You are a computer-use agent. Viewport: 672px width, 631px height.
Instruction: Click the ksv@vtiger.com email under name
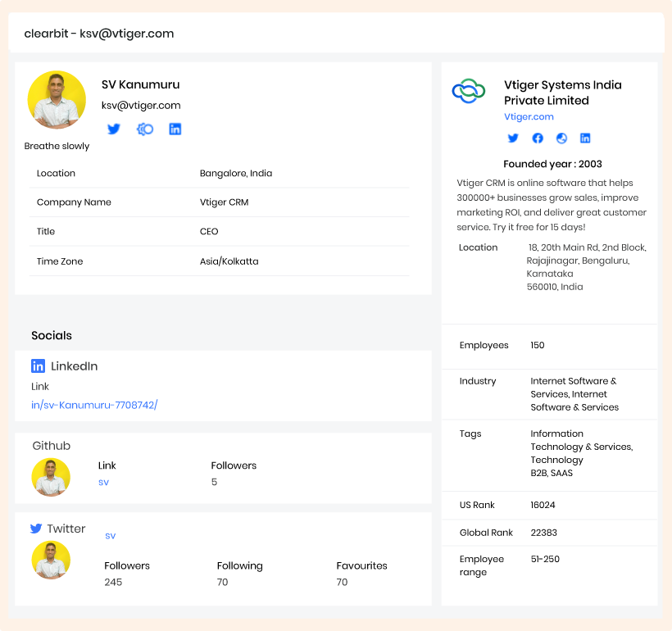coord(141,106)
